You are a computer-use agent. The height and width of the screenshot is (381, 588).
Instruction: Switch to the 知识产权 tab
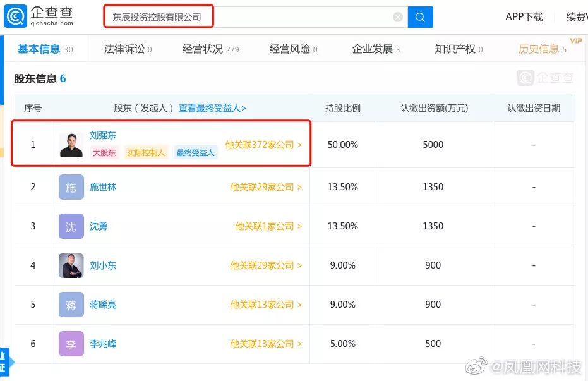pyautogui.click(x=459, y=49)
